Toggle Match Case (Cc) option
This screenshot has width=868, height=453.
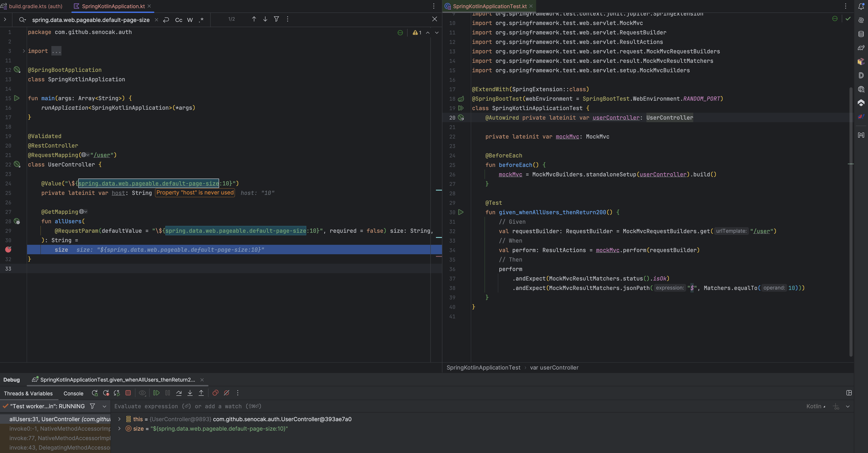point(179,20)
